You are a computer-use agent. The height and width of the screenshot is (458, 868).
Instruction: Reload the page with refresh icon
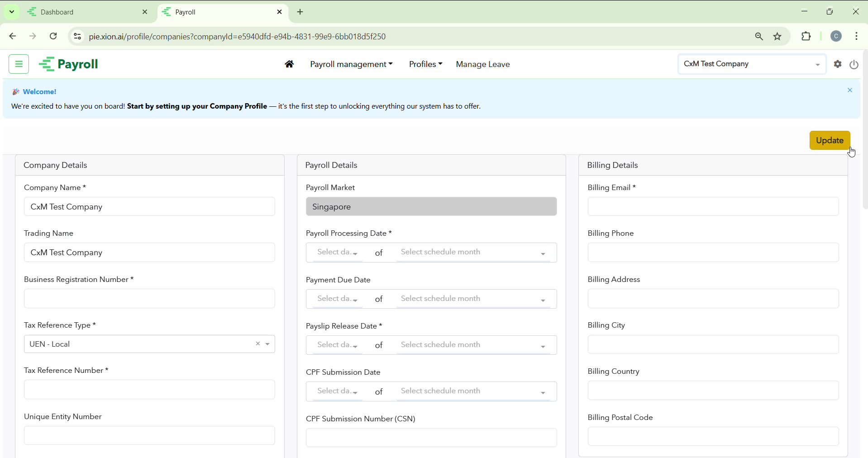click(x=53, y=36)
